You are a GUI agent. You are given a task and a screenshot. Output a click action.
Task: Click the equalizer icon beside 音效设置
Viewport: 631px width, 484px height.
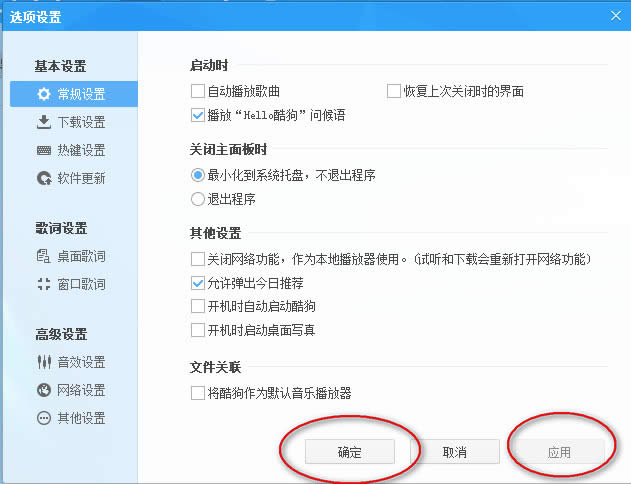pyautogui.click(x=43, y=363)
